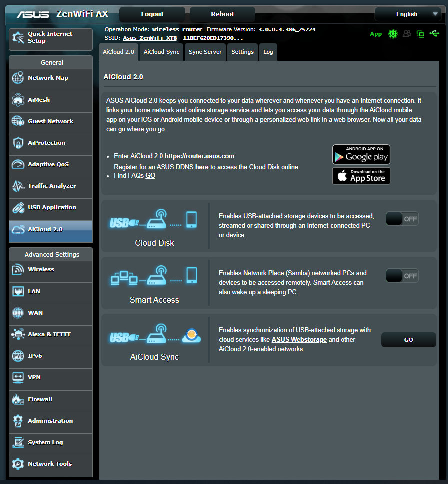Click the LAN port icon
The height and width of the screenshot is (484, 448).
pyautogui.click(x=18, y=291)
